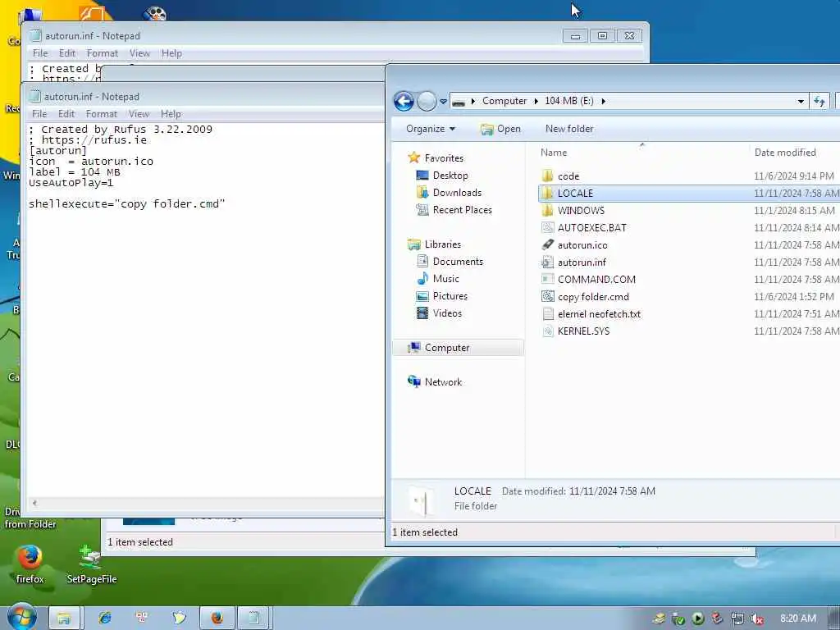
Task: Open the firefox desktop shortcut
Action: tap(30, 564)
